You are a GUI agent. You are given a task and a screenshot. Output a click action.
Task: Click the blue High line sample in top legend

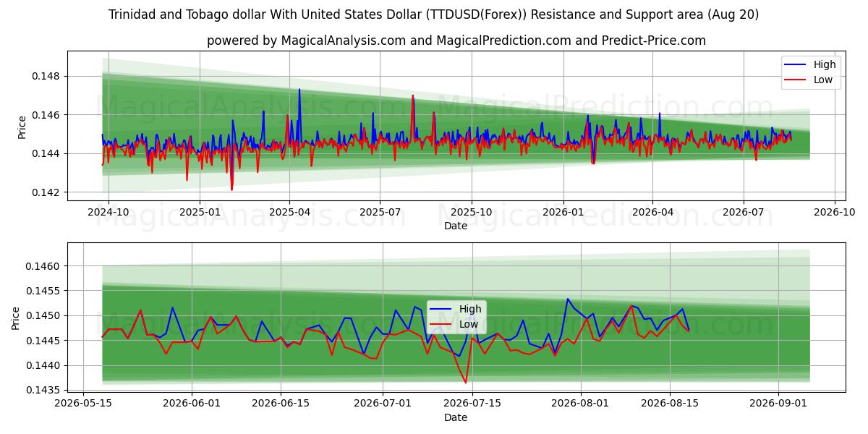tap(796, 64)
